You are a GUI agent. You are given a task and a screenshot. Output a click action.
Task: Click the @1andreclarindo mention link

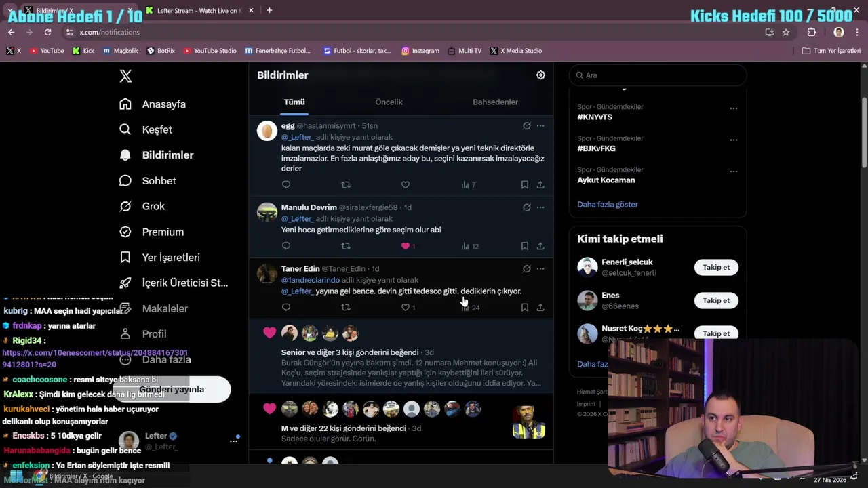pyautogui.click(x=311, y=280)
